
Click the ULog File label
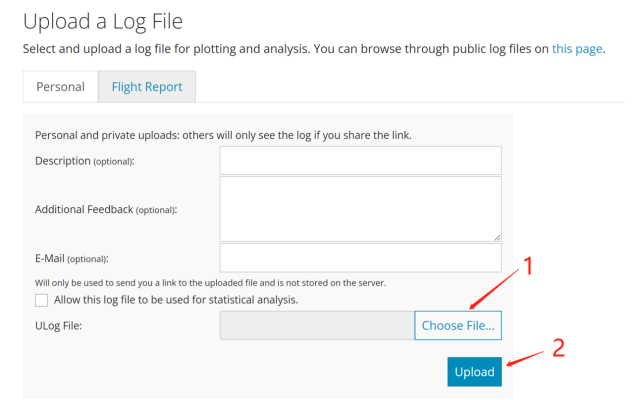(59, 326)
